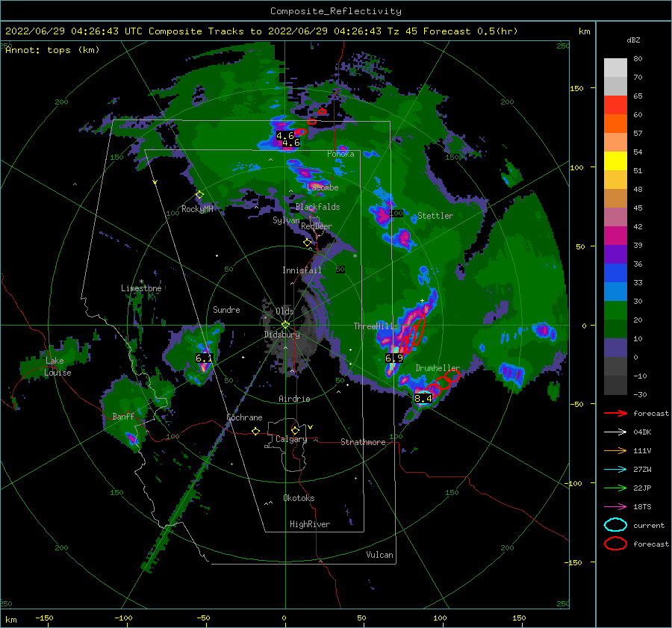Click the cyan current-storm ellipse at 8.4

423,398
